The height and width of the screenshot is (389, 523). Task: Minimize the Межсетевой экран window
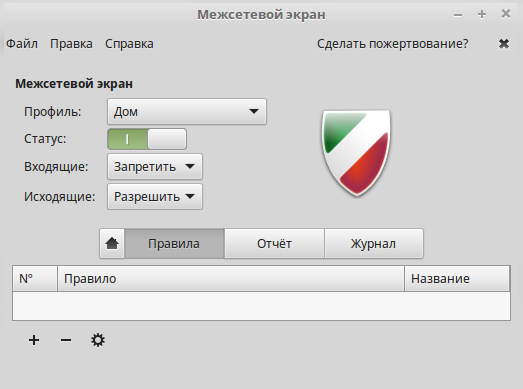458,15
